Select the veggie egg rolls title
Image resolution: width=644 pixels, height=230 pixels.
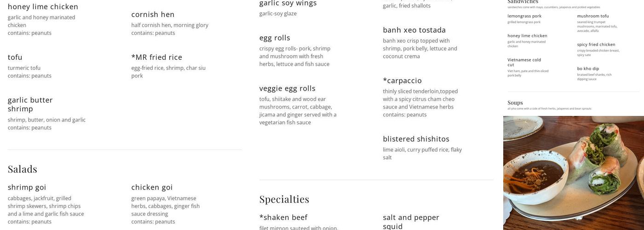point(288,88)
